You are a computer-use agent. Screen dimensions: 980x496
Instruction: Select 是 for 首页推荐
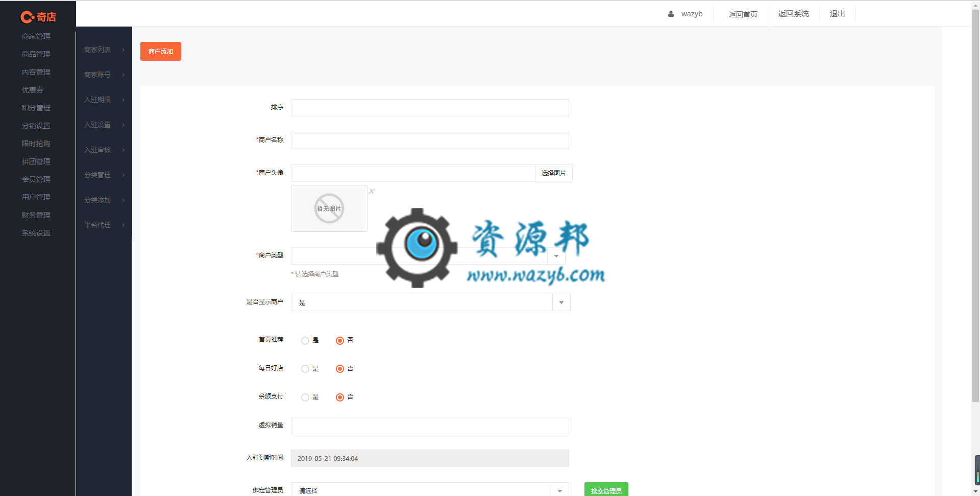pyautogui.click(x=305, y=341)
